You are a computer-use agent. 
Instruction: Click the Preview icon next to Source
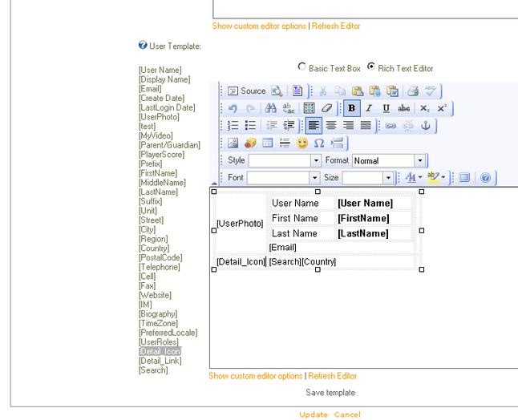coord(277,91)
